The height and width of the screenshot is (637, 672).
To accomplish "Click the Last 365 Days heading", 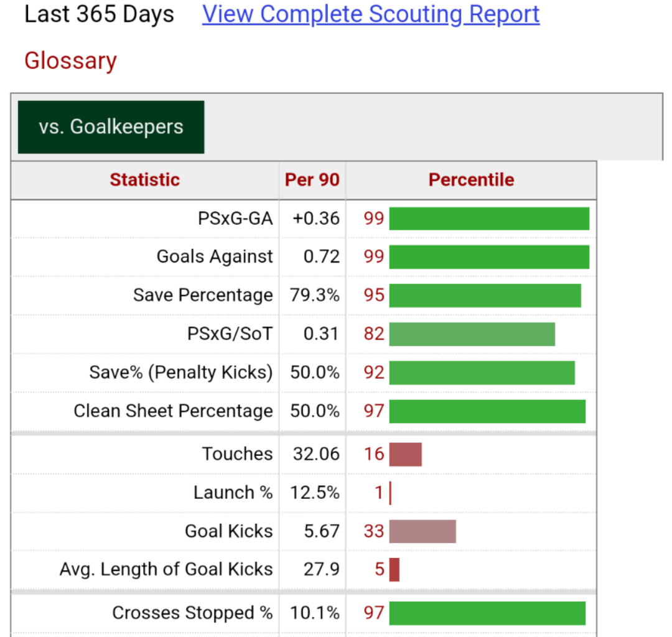I will [x=99, y=14].
